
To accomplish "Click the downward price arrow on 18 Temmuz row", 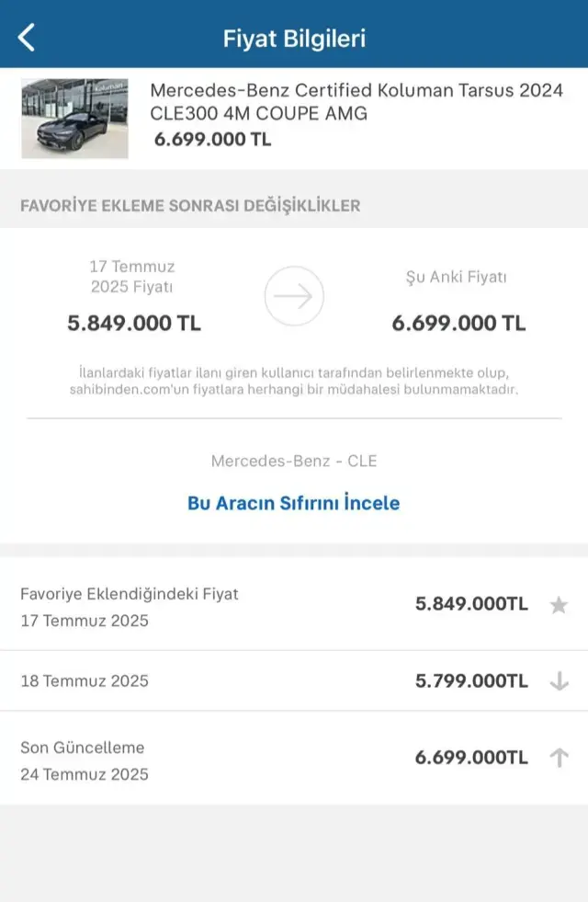I will 560,681.
